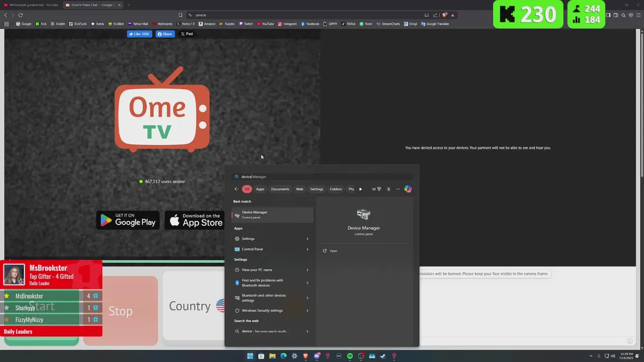The image size is (644, 362).
Task: Click the Facebook Share button
Action: [165, 34]
